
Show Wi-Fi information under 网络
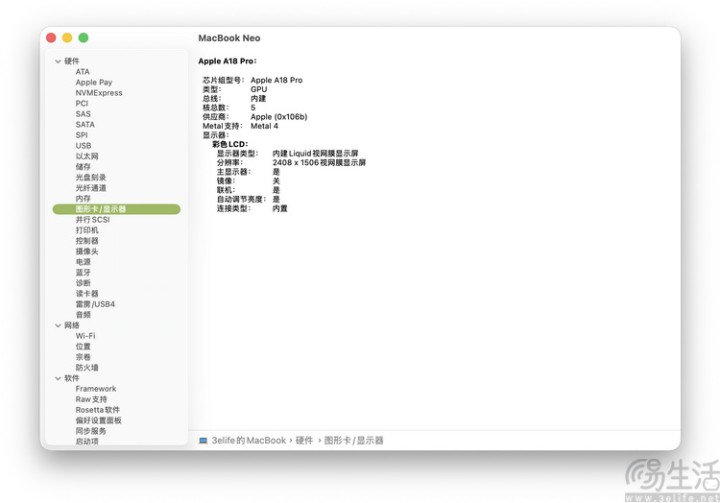[x=85, y=336]
